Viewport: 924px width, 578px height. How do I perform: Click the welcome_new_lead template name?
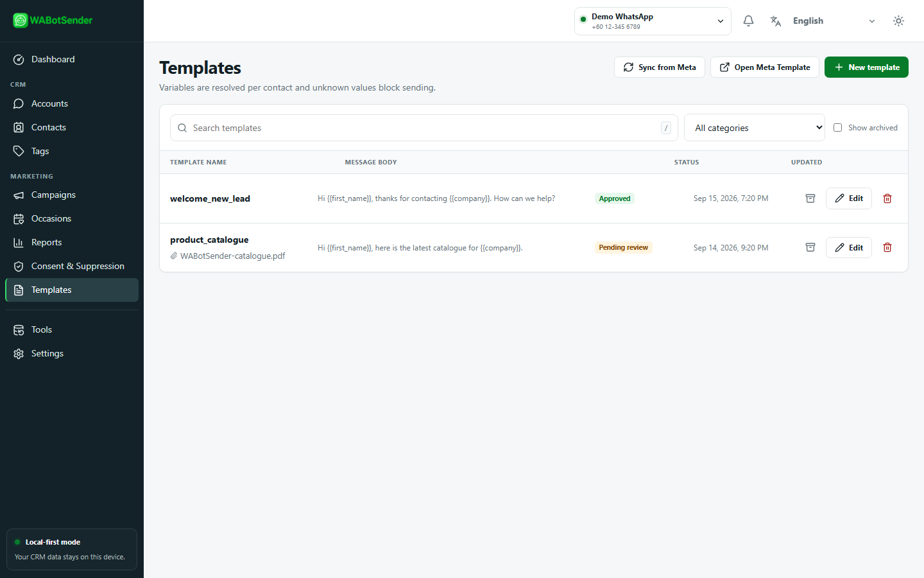(210, 198)
